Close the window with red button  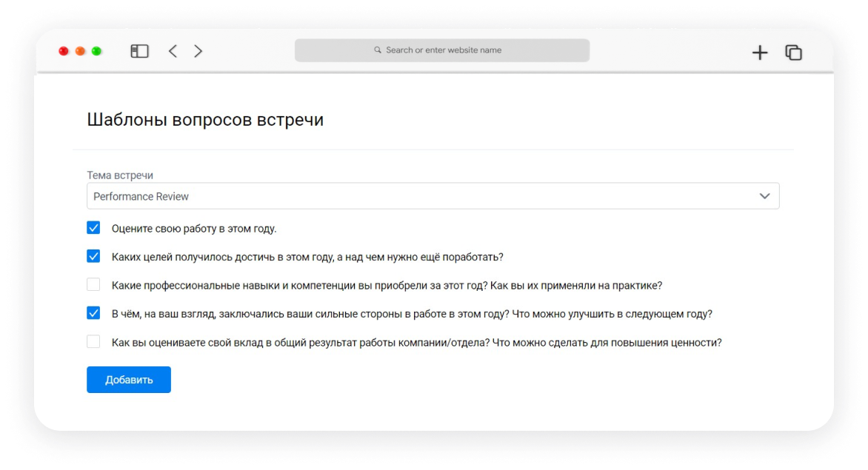coord(64,51)
